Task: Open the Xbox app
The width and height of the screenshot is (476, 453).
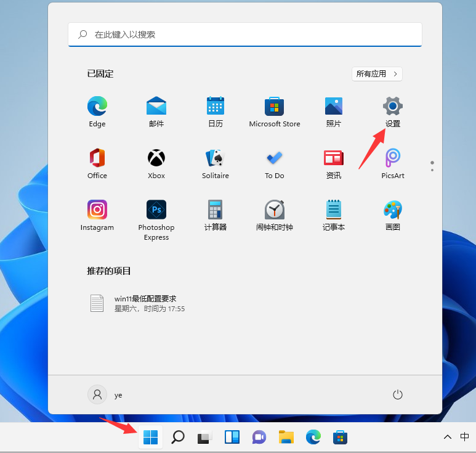Action: coord(156,163)
